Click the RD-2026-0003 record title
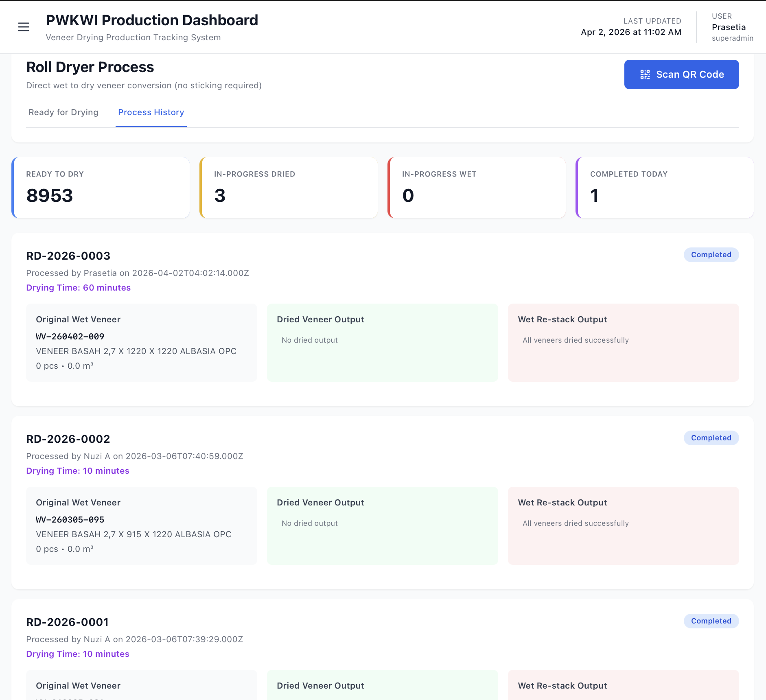 pyautogui.click(x=68, y=256)
